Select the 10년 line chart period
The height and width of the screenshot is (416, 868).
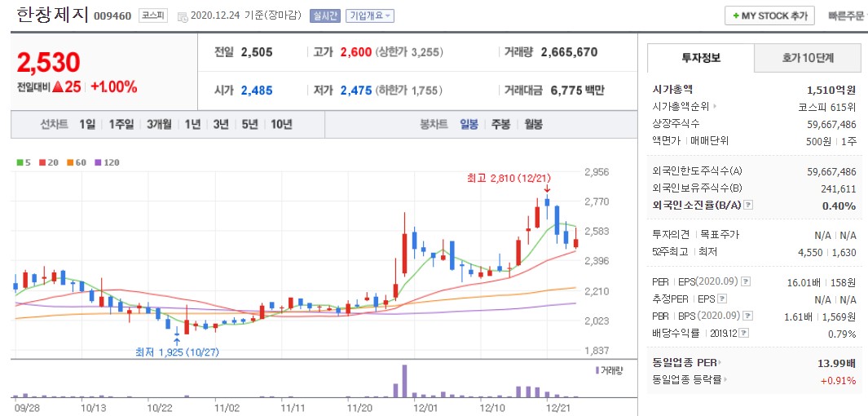click(281, 125)
